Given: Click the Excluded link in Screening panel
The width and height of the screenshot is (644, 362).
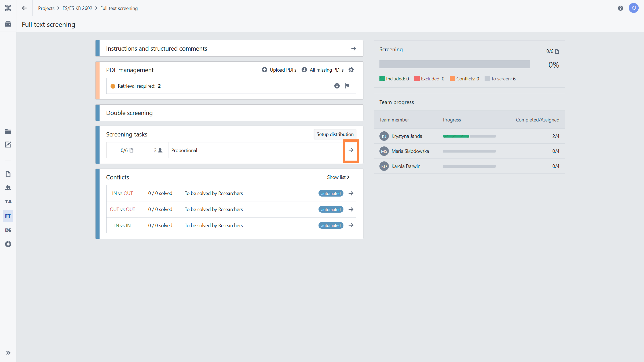Looking at the screenshot, I should click(431, 79).
